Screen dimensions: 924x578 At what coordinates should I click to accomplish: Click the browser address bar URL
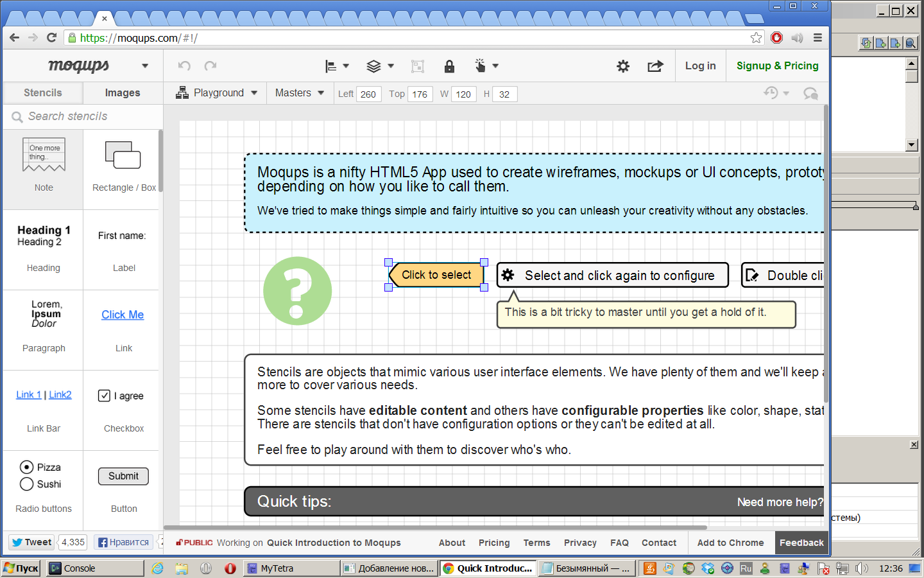click(139, 38)
